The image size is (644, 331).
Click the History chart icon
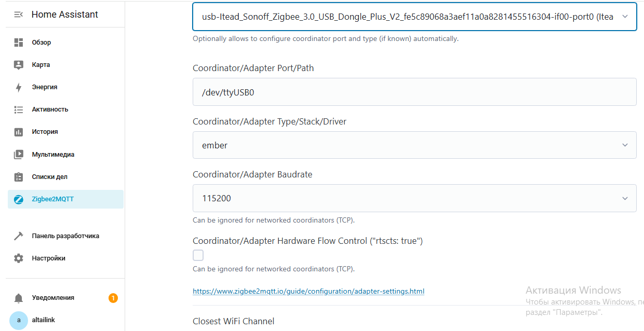tap(19, 132)
